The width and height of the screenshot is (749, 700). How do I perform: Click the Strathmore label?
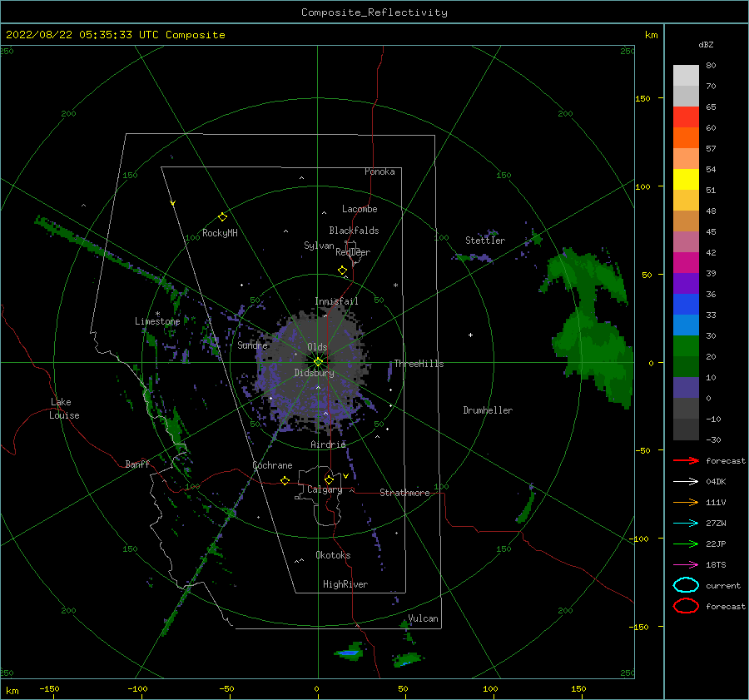(x=404, y=493)
